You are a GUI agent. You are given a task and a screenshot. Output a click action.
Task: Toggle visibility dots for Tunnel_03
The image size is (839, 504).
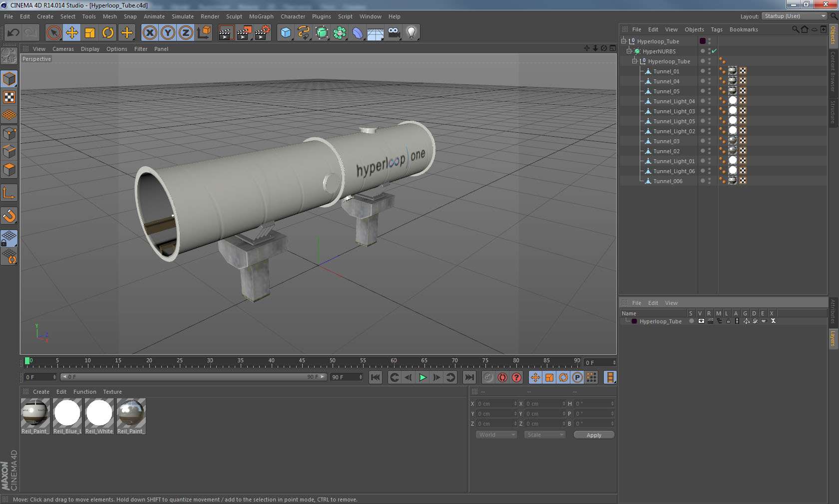click(709, 141)
